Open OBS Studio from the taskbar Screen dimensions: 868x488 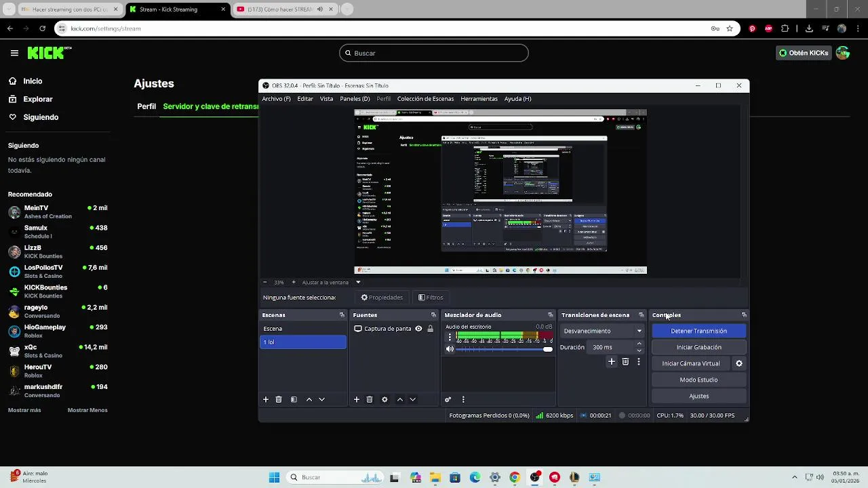(534, 477)
